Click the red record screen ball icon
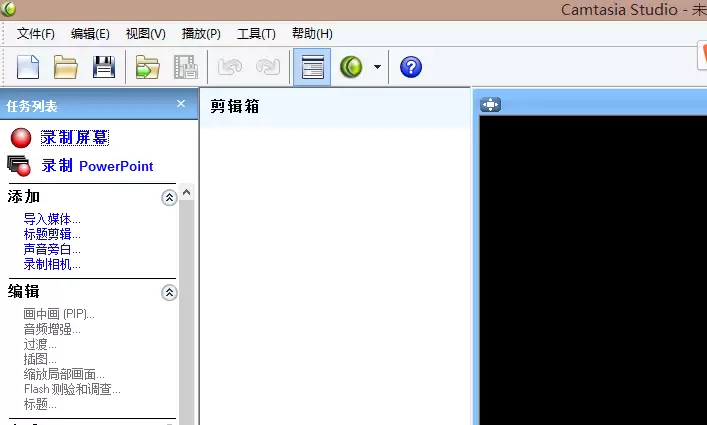Viewport: 707px width, 425px height. (x=21, y=138)
